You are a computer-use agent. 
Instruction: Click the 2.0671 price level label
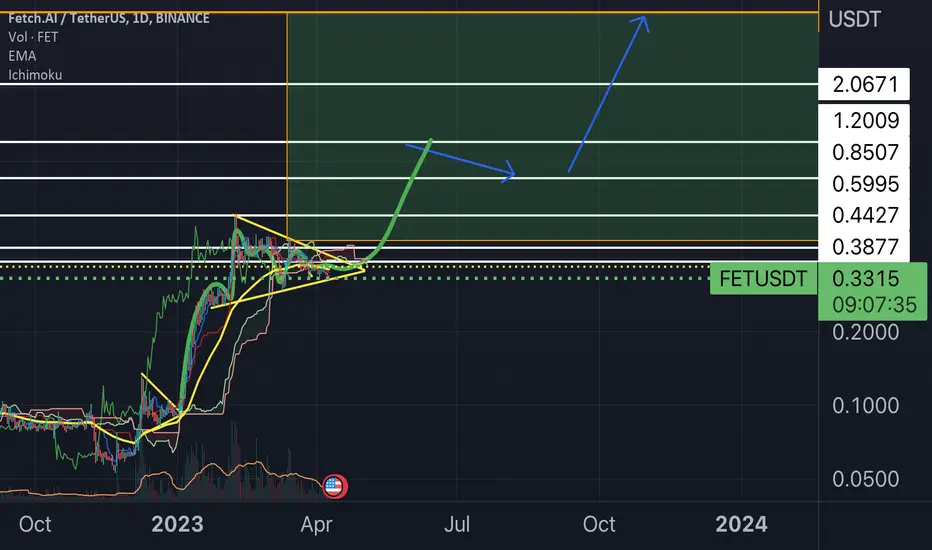click(x=864, y=84)
